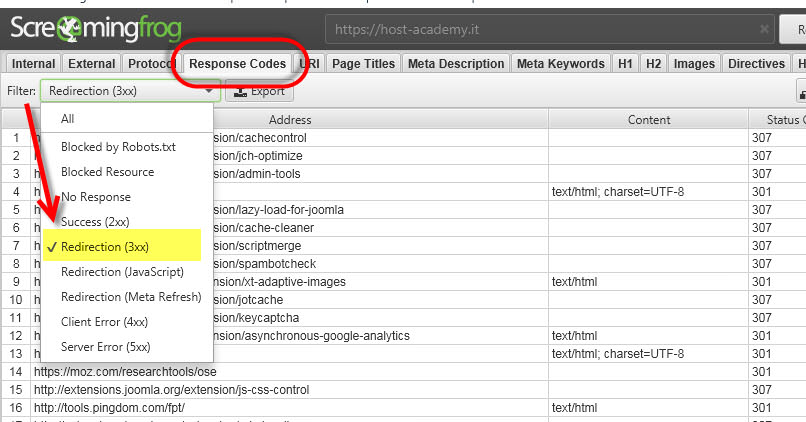Screen dimensions: 806x422
Task: Click the sion/keycaptcha address cell
Action: [x=256, y=318]
